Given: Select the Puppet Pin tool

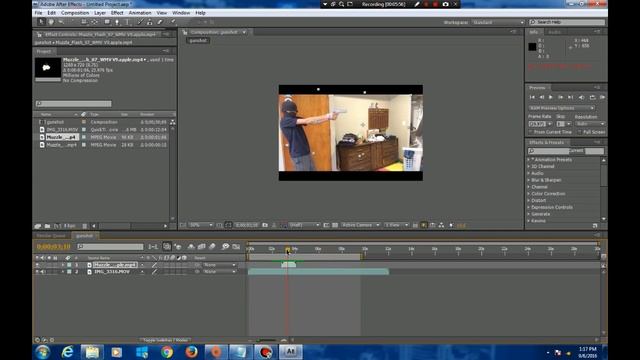Looking at the screenshot, I should click(x=172, y=22).
